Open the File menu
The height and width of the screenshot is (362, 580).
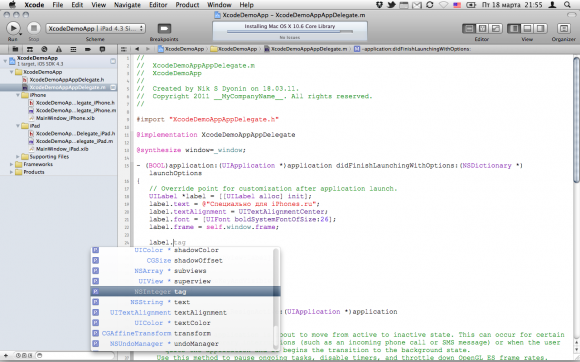tap(58, 5)
